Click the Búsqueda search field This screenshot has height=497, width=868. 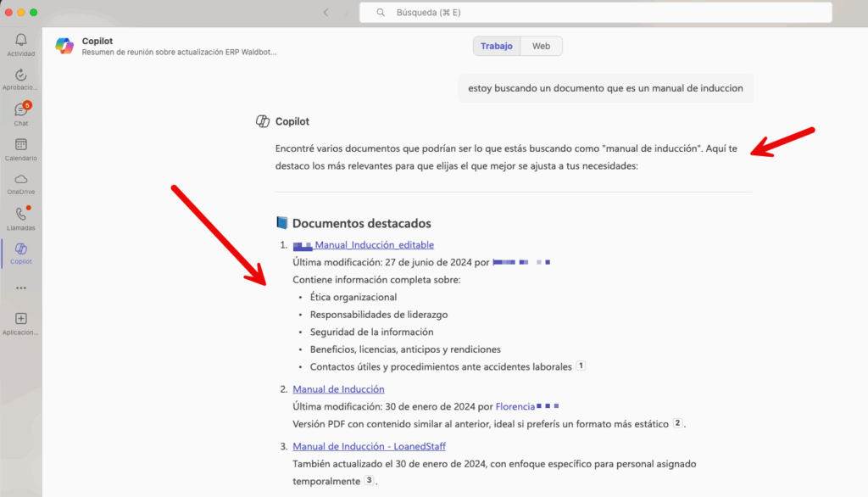tap(595, 13)
